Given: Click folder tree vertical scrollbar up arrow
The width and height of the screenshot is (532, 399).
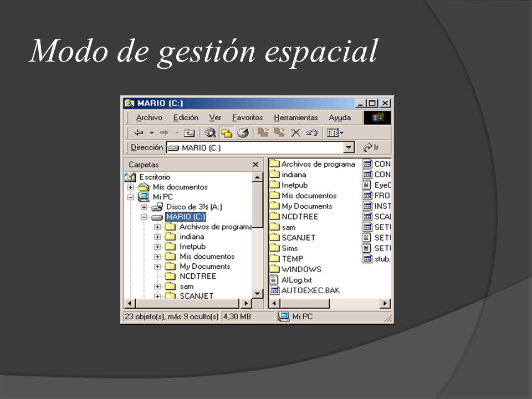Looking at the screenshot, I should pyautogui.click(x=258, y=177).
